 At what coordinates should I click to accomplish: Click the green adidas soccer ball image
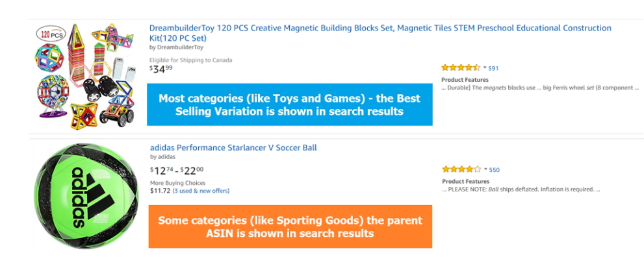click(86, 196)
